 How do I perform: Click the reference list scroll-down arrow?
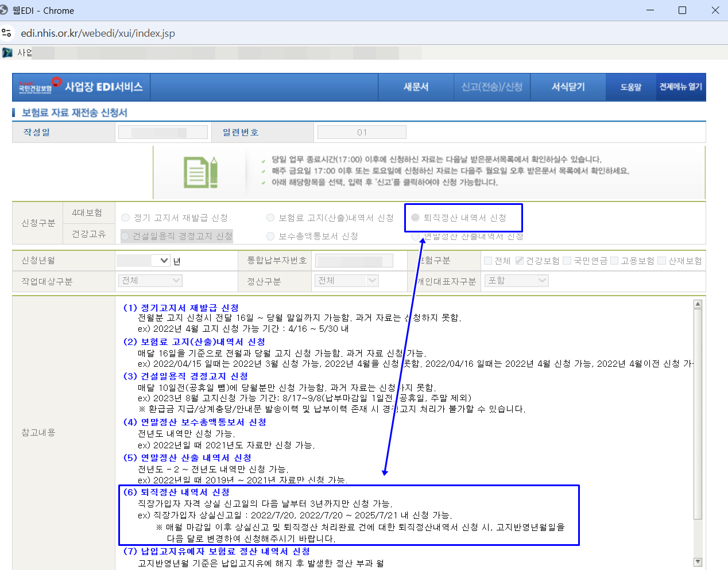coord(698,562)
